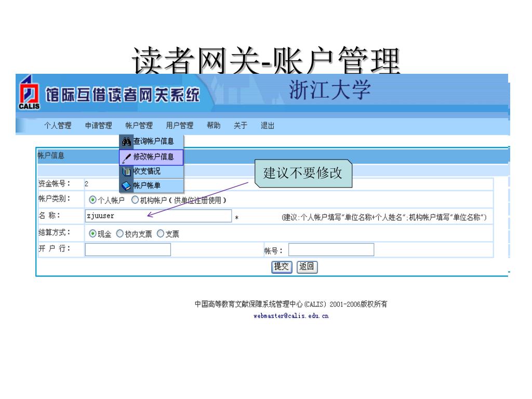Click the webmaster@calis.edu.cn email link
Image resolution: width=532 pixels, height=399 pixels.
pos(291,316)
